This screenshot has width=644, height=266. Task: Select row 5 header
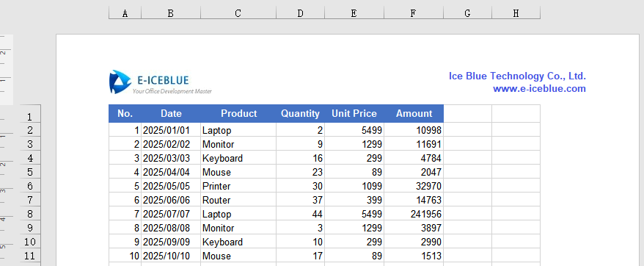point(30,171)
